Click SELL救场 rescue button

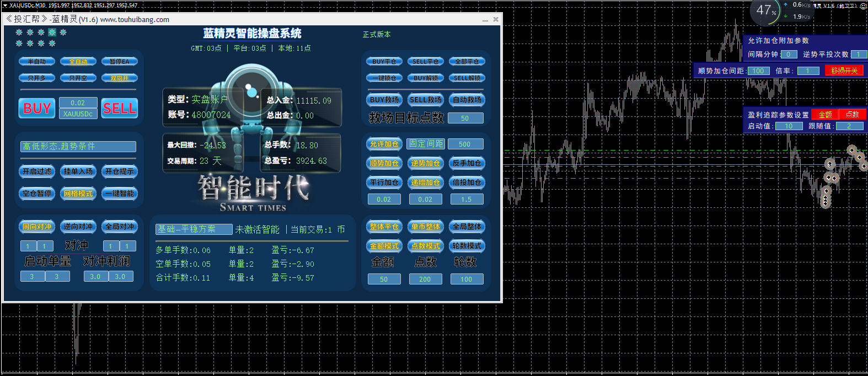pos(426,100)
